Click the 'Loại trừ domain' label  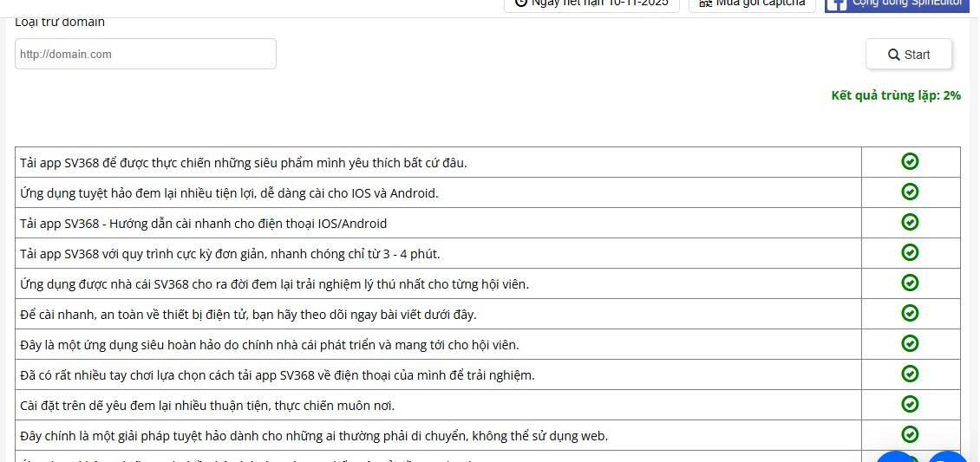[x=60, y=23]
